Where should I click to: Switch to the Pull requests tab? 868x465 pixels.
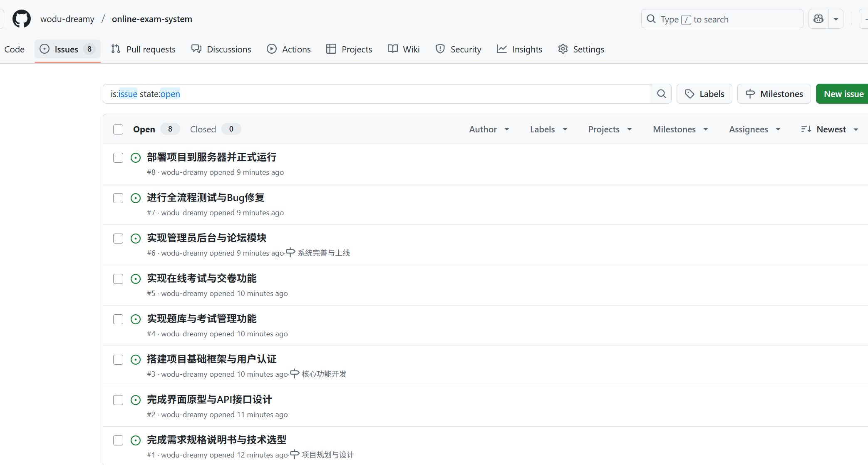click(x=144, y=49)
